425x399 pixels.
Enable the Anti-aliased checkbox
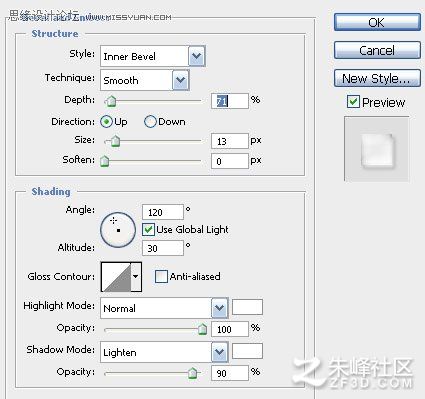(x=161, y=277)
